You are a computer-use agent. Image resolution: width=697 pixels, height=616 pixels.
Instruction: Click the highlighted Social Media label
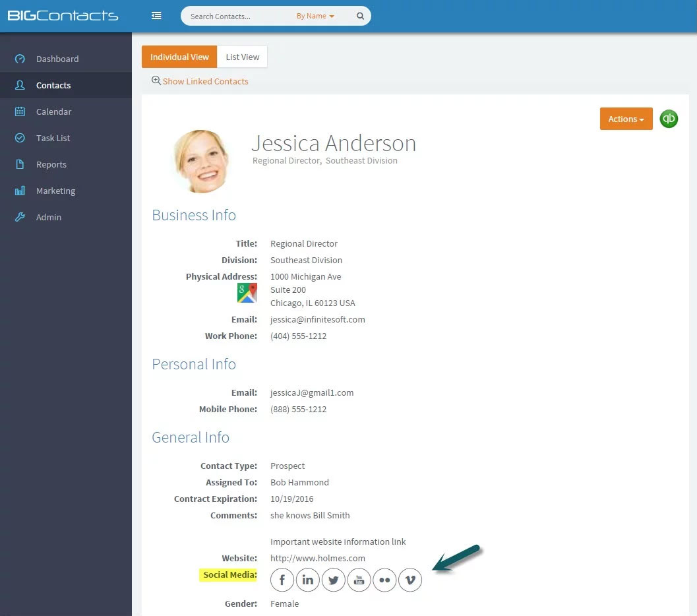228,575
